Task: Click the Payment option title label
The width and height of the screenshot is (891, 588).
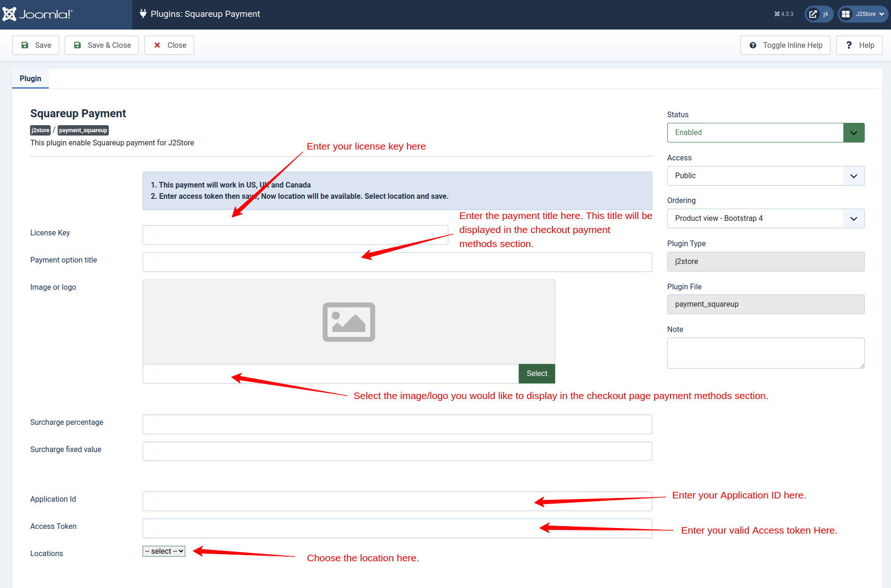Action: 64,260
